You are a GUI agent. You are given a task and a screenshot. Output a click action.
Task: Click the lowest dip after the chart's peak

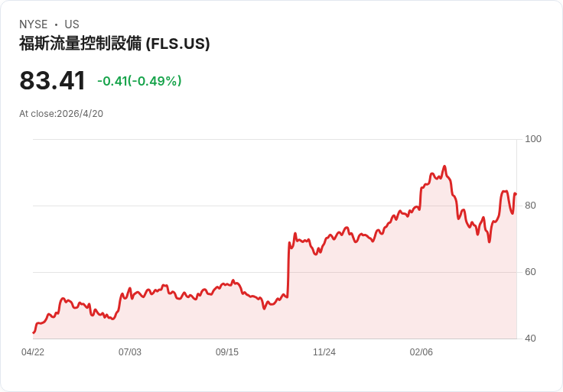coord(489,241)
